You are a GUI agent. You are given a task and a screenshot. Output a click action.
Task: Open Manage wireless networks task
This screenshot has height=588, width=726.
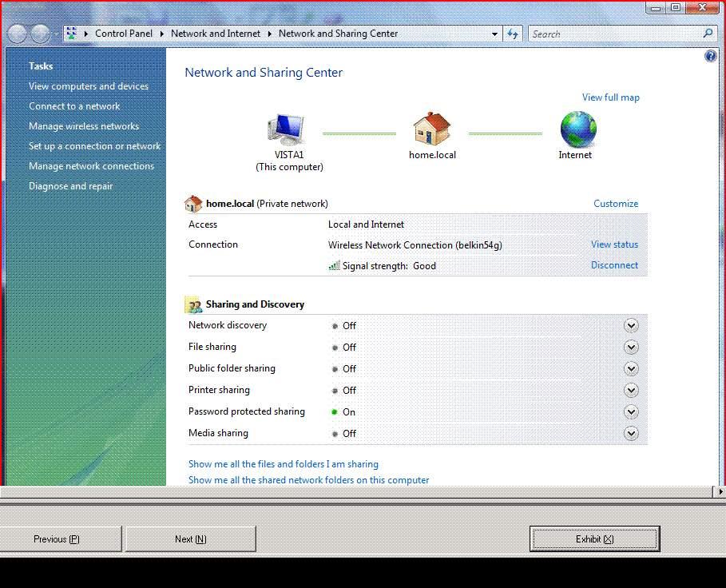(x=84, y=126)
